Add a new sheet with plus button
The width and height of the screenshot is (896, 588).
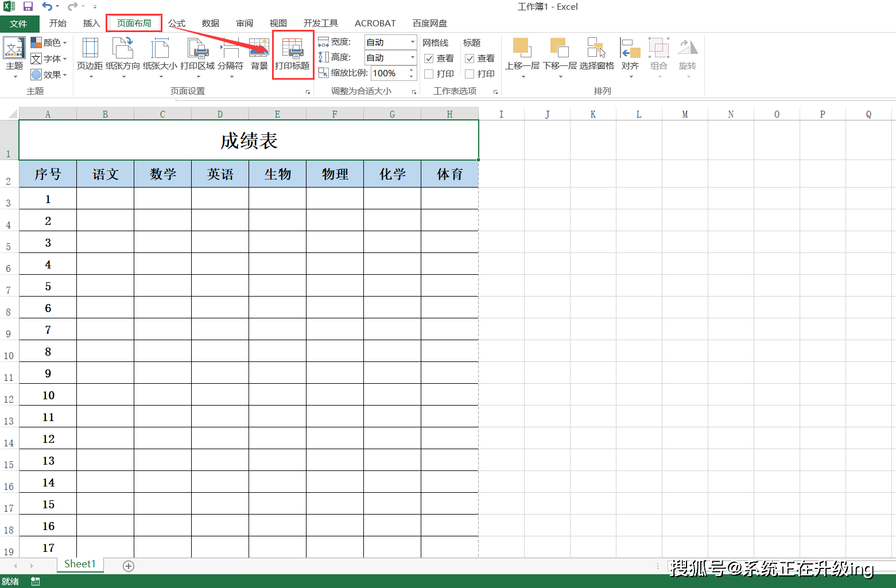[129, 566]
